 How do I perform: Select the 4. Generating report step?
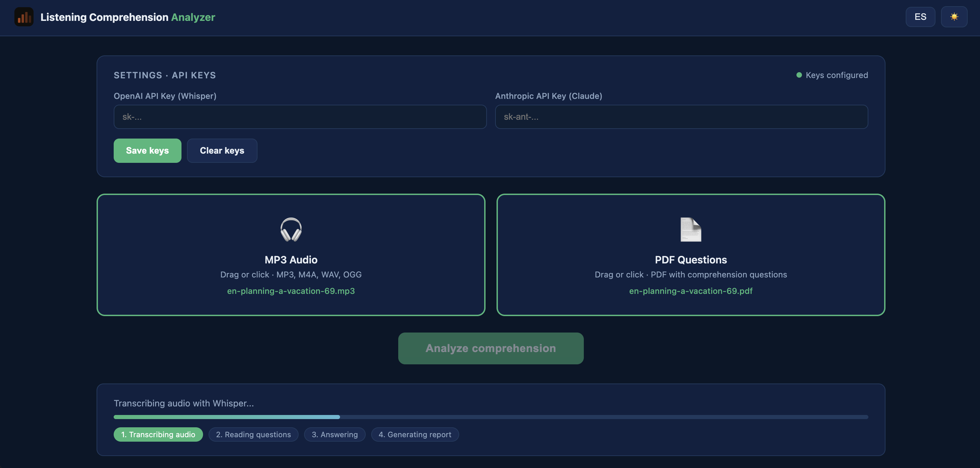pos(414,434)
